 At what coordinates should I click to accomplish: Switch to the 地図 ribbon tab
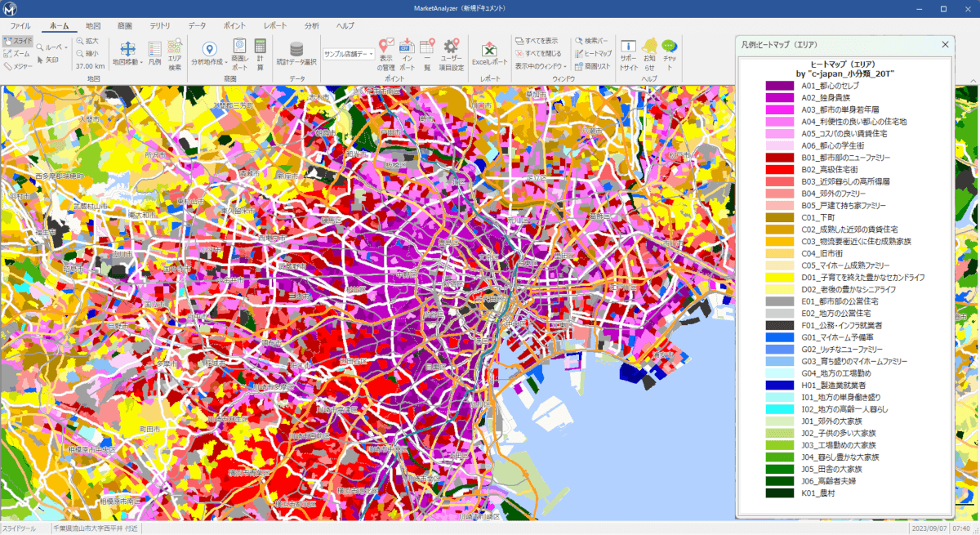tap(93, 26)
